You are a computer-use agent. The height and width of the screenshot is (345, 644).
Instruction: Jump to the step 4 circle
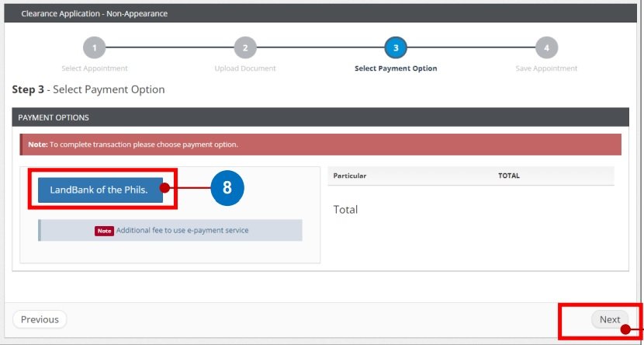tap(546, 47)
